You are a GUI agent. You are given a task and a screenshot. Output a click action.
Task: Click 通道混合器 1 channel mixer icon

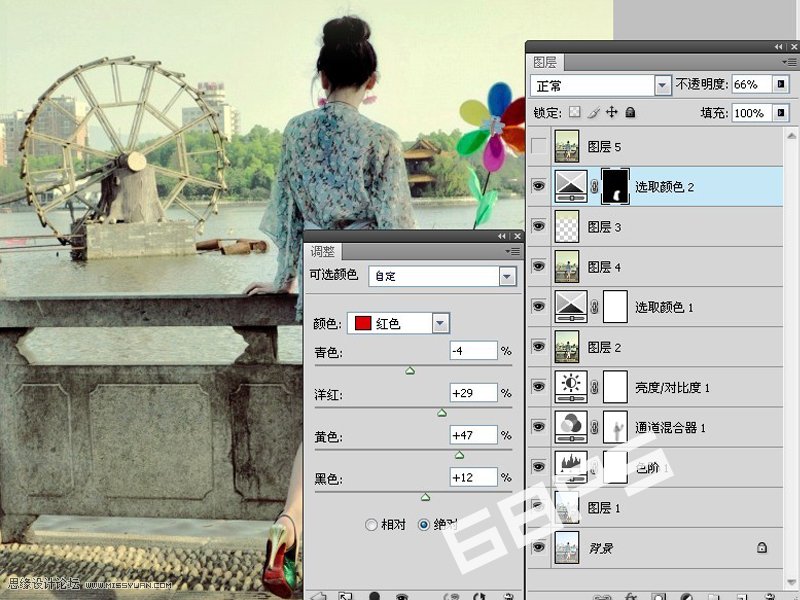(x=571, y=427)
